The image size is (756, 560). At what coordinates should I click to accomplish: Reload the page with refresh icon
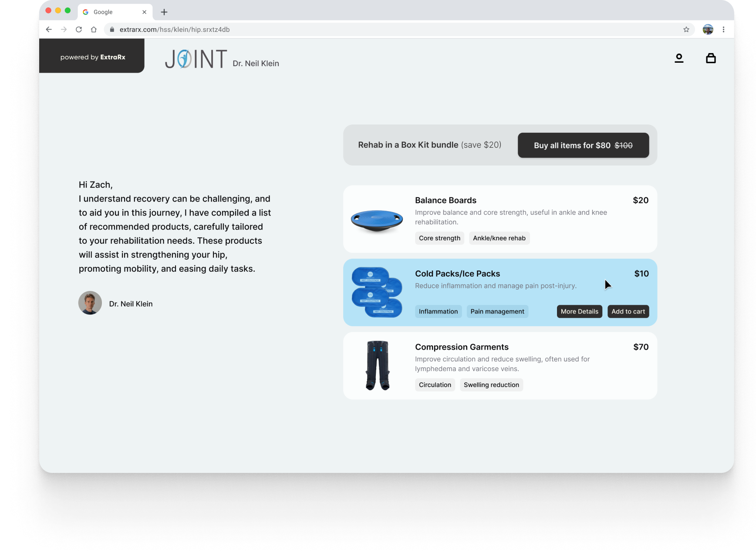(x=79, y=30)
